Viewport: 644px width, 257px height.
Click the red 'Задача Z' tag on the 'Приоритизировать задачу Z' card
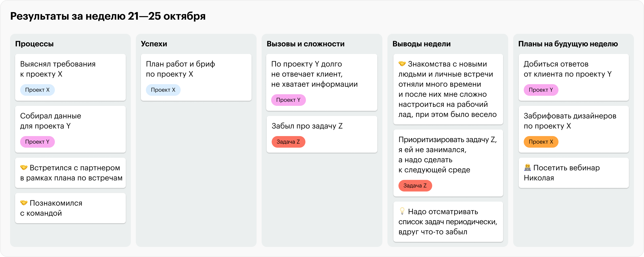coord(415,186)
